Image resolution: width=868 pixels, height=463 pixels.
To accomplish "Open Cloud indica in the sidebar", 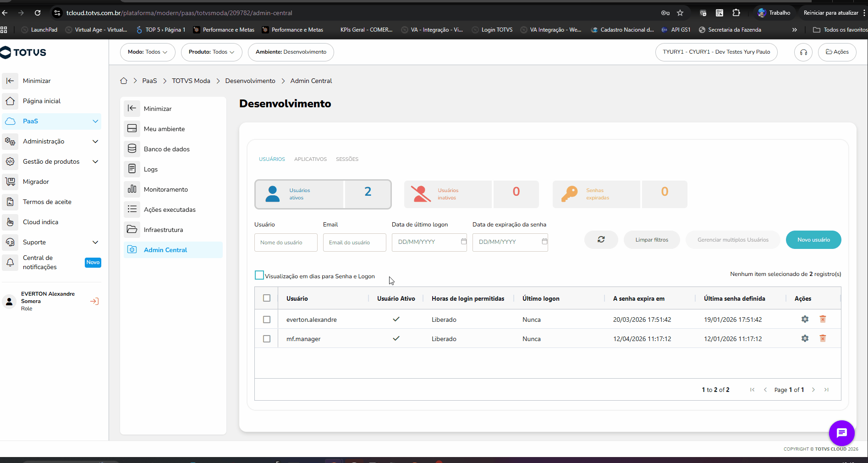I will [x=51, y=222].
